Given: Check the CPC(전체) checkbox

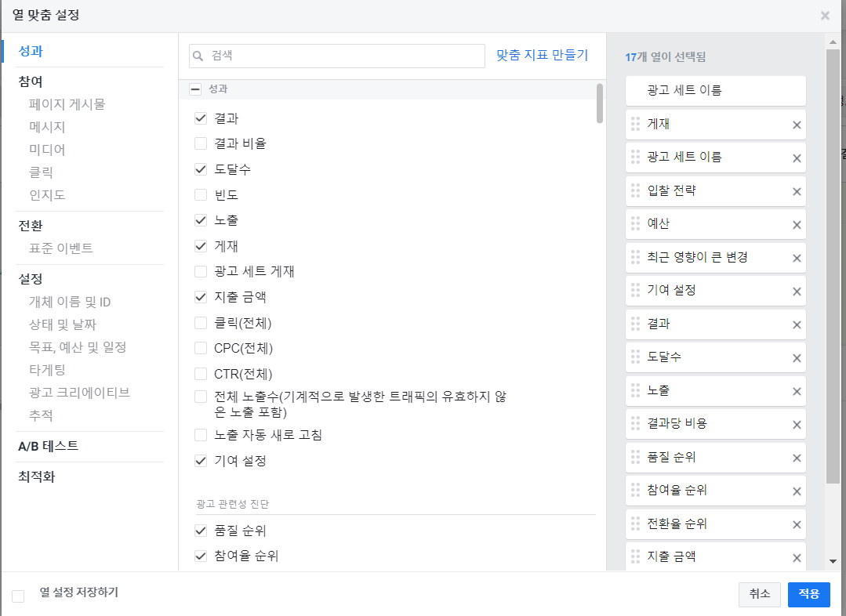Looking at the screenshot, I should click(x=201, y=349).
